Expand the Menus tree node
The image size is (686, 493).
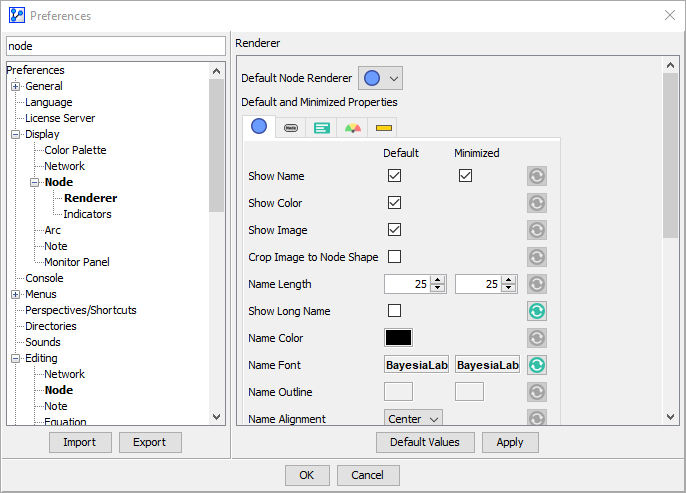tap(15, 294)
